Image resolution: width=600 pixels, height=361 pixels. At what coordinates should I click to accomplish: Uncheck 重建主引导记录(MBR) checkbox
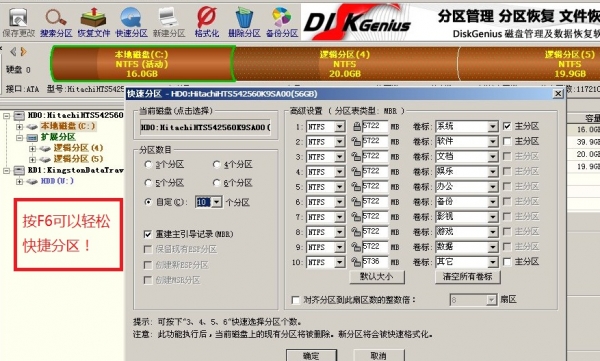[148, 234]
